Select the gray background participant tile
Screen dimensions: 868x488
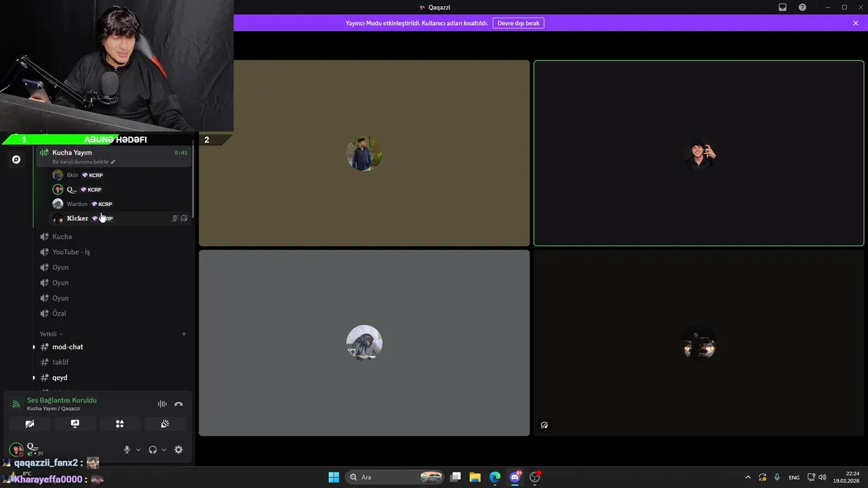[364, 343]
